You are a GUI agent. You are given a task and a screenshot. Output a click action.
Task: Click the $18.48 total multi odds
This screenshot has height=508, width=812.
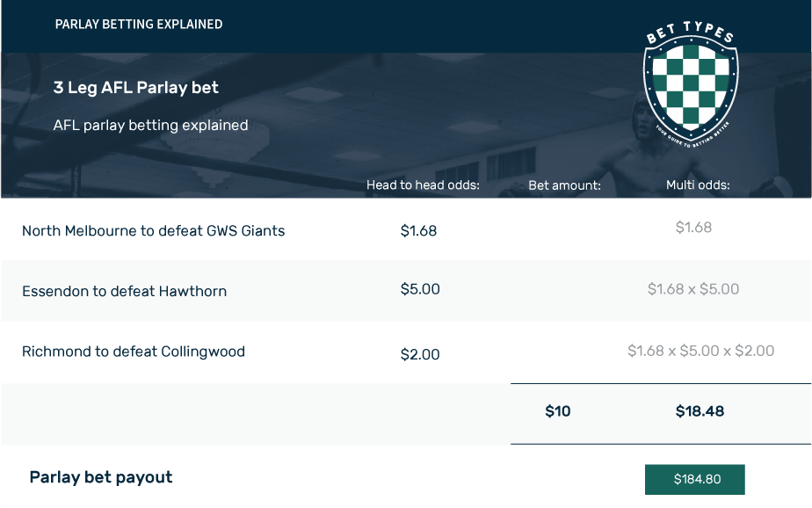700,411
